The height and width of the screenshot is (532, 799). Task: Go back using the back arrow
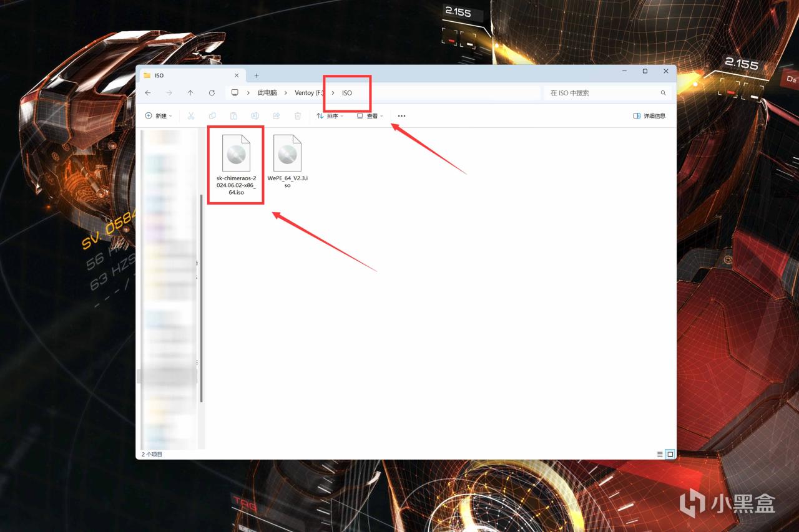pyautogui.click(x=148, y=93)
